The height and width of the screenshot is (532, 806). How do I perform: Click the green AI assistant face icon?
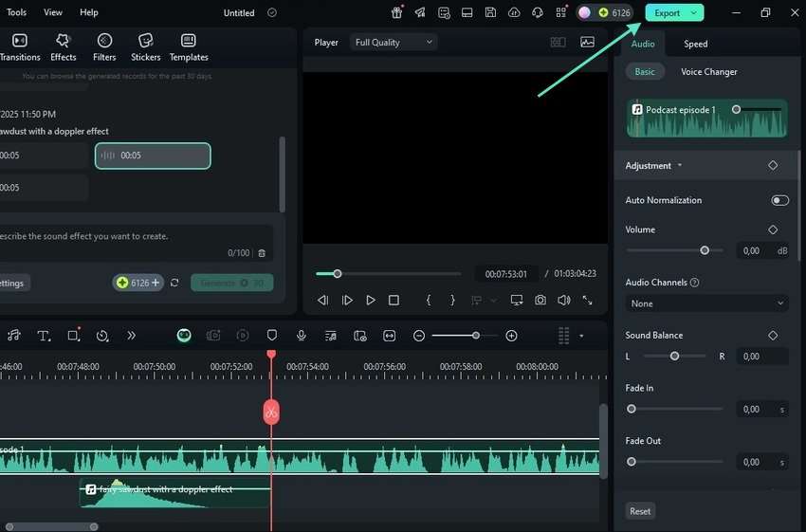[184, 336]
